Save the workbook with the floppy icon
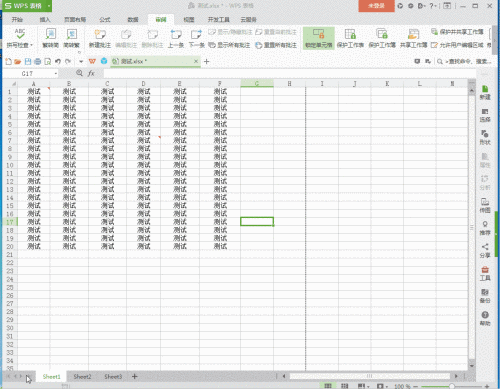Image resolution: width=500 pixels, height=389 pixels. pyautogui.click(x=28, y=61)
